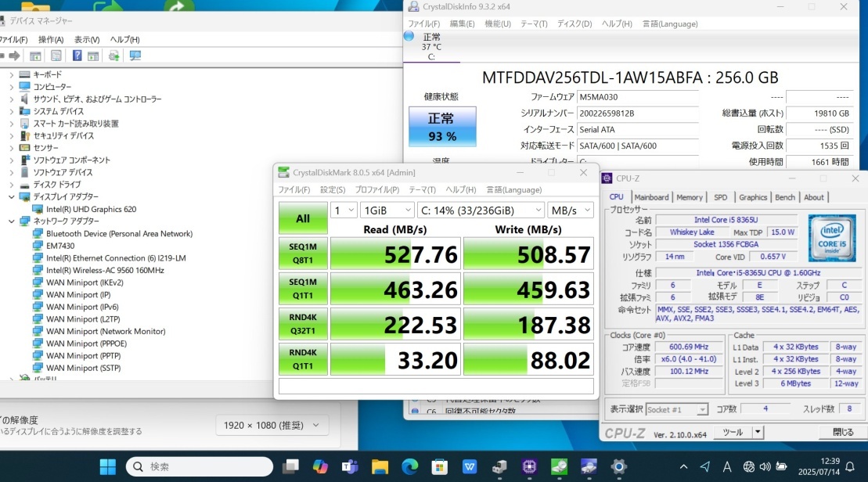The image size is (868, 482).
Task: Click the 閉じる button in CPU-Z
Action: (x=843, y=432)
